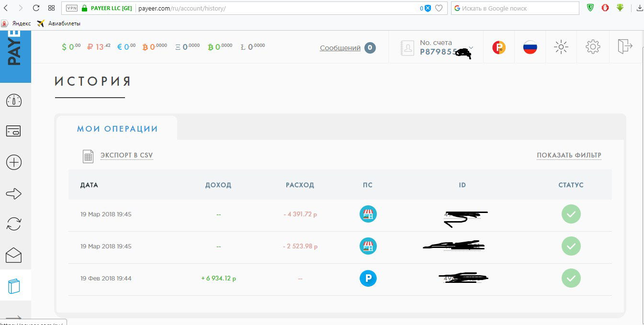Click the red-yellow P currency icon
This screenshot has height=325, width=644.
[499, 47]
